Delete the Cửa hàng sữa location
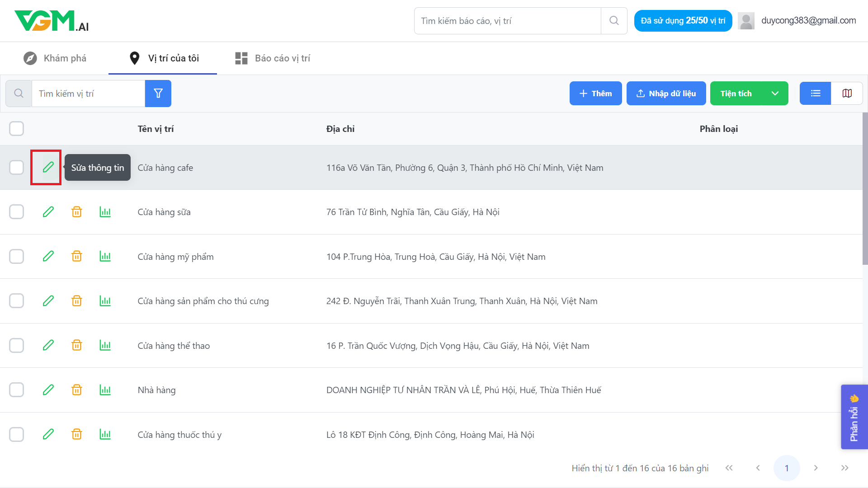 77,212
